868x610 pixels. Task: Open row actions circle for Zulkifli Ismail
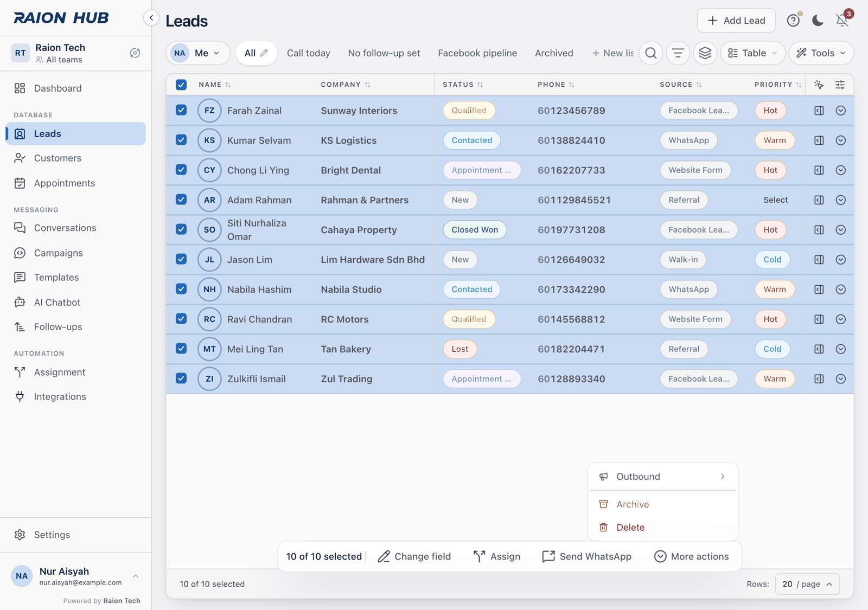[x=841, y=379]
